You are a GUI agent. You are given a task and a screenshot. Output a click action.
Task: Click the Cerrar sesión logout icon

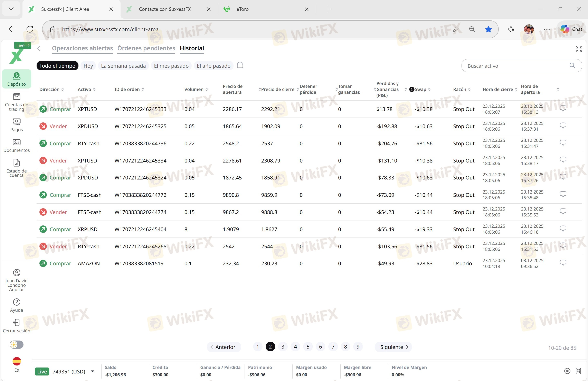point(16,326)
